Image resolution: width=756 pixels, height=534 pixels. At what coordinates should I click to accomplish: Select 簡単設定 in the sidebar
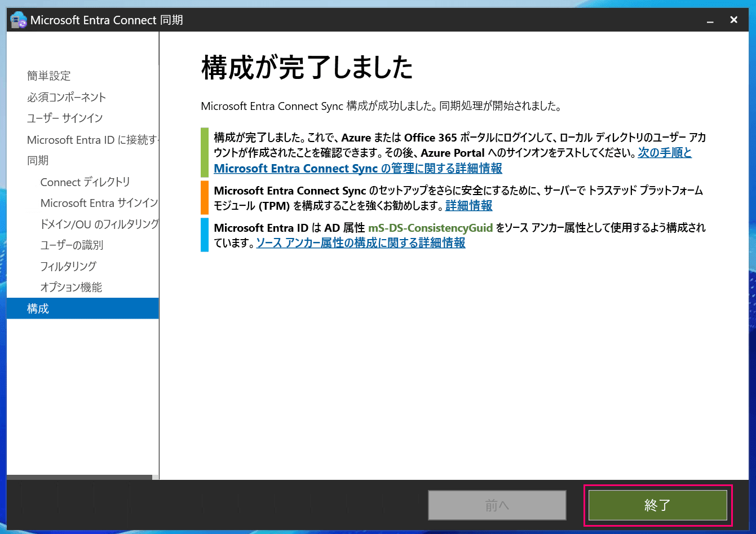coord(49,76)
